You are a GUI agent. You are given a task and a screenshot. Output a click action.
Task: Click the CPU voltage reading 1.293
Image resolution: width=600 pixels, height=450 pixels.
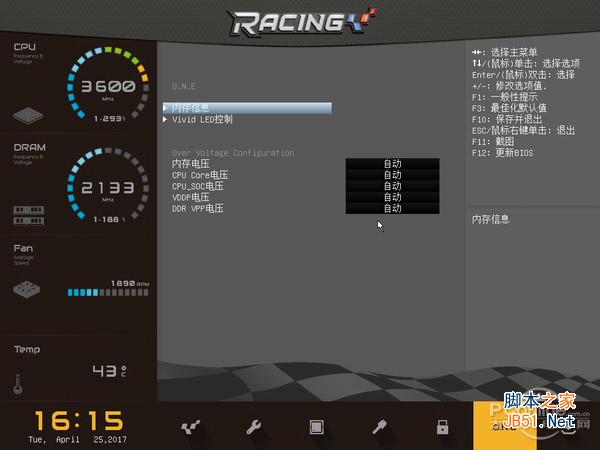pyautogui.click(x=109, y=119)
